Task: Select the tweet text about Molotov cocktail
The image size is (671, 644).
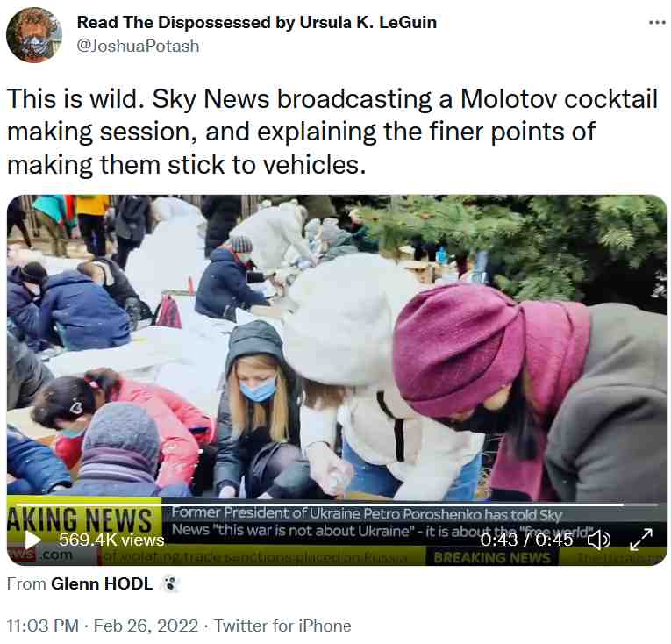Action: pos(332,132)
